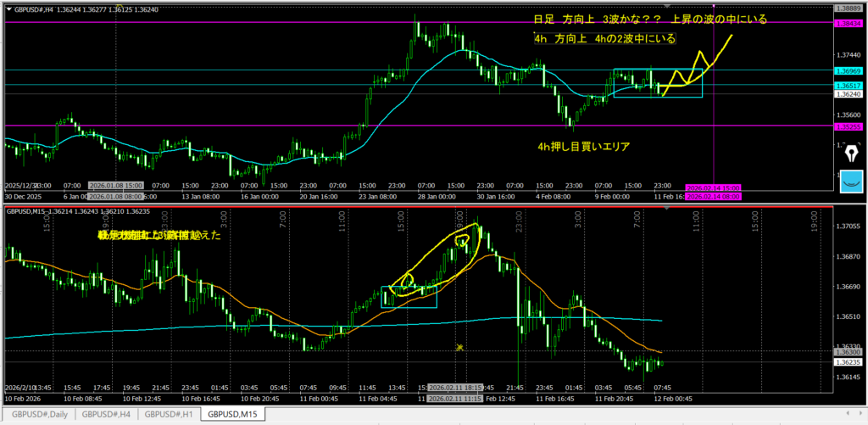Click the cyan 1.36517 price label
Screen dimensions: 868x425
tap(850, 86)
